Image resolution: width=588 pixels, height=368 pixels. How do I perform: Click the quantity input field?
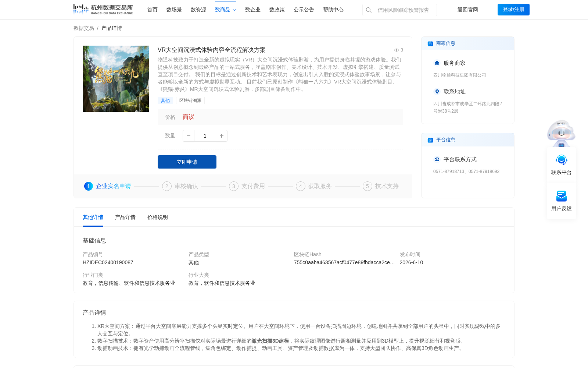(205, 136)
